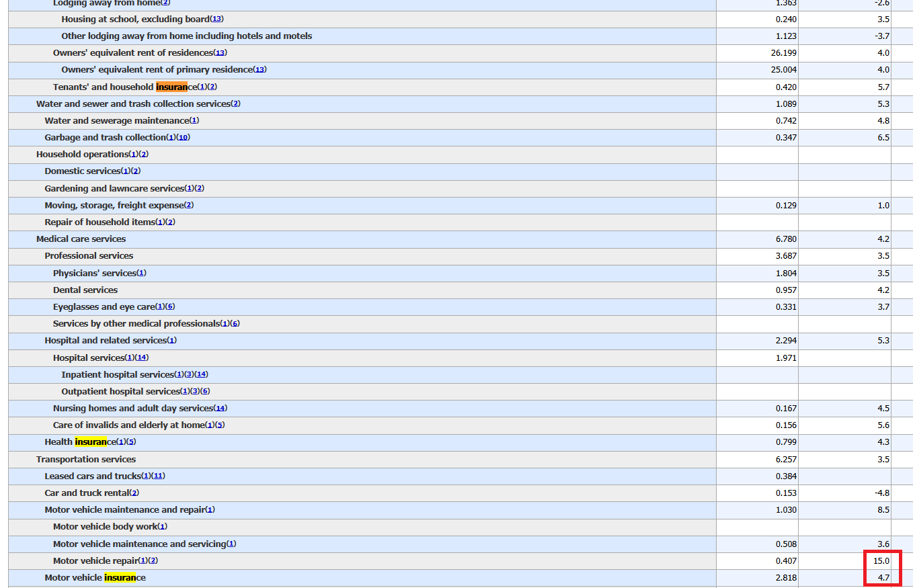913x588 pixels.
Task: Select the 6.257 value cell
Action: tap(757, 459)
